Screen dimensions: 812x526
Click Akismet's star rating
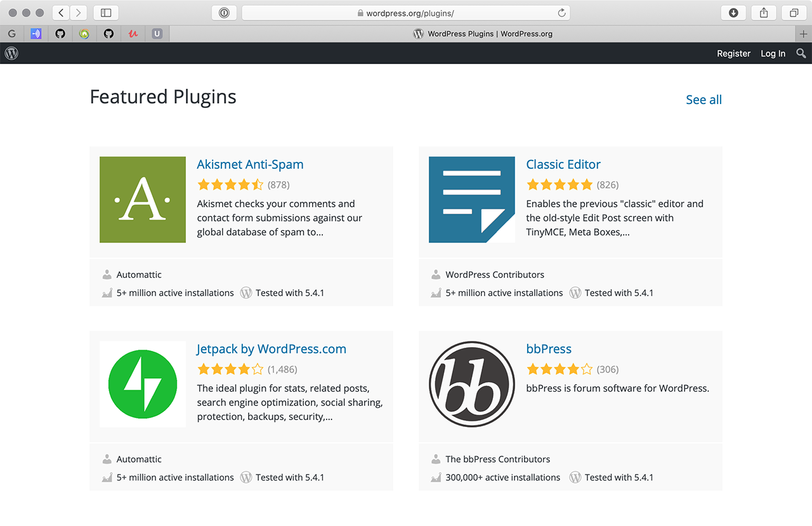click(x=230, y=185)
